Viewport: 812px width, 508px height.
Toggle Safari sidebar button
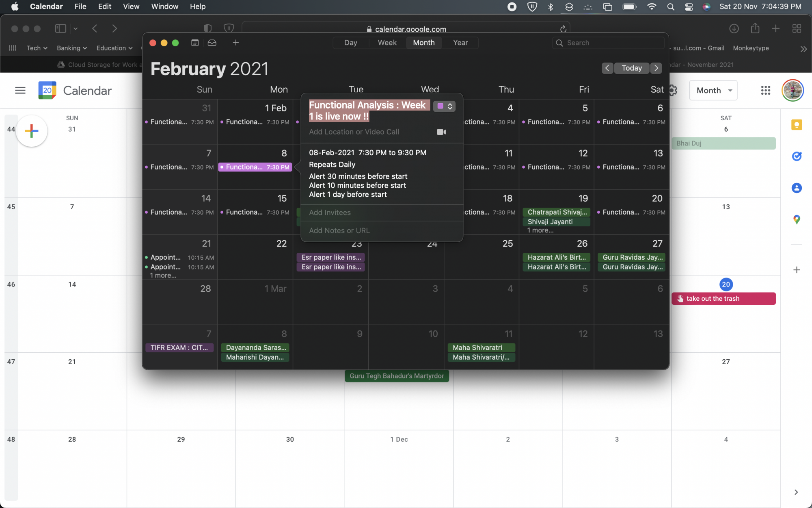(x=60, y=28)
